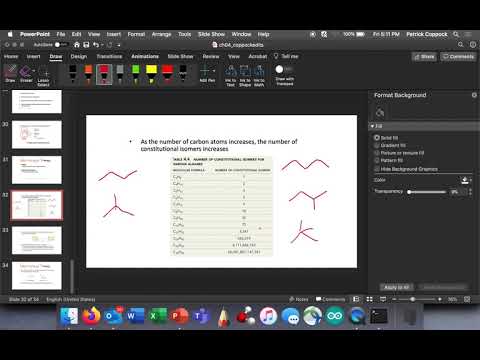The width and height of the screenshot is (480, 360).
Task: Select slide 31 thumbnail
Action: pos(37,170)
